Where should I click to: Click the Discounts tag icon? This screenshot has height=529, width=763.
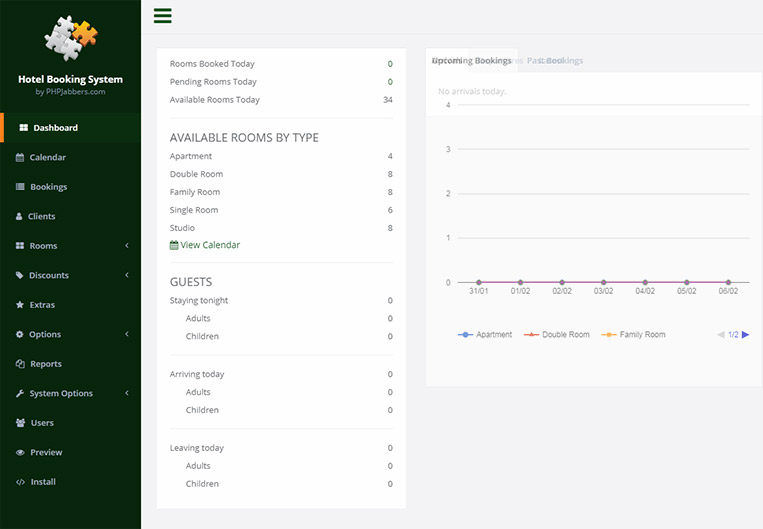coord(19,275)
